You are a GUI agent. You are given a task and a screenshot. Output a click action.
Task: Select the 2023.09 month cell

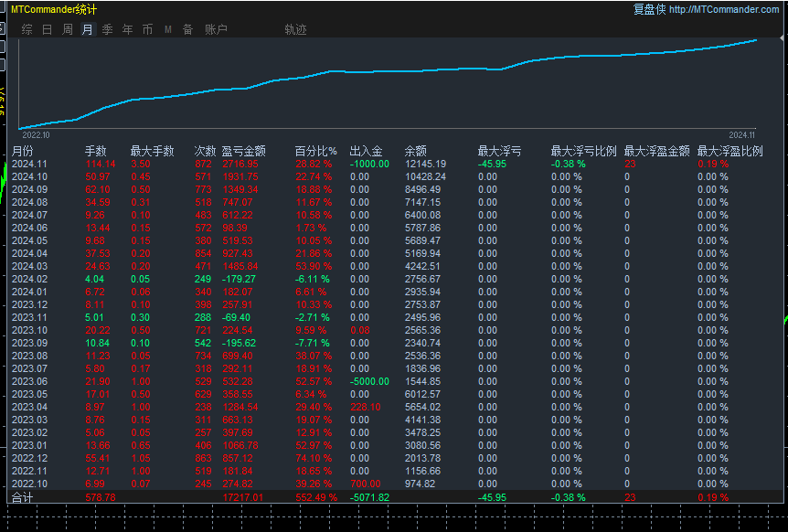point(29,343)
